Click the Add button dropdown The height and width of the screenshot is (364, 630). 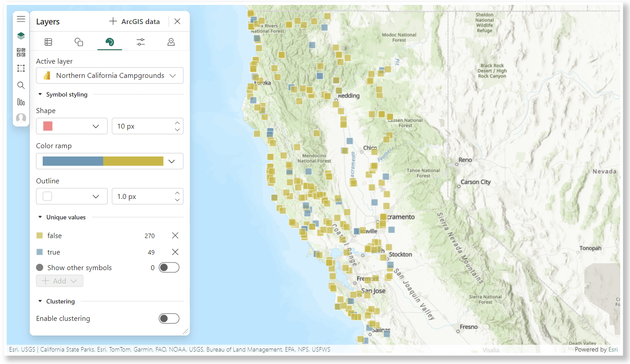coord(60,281)
